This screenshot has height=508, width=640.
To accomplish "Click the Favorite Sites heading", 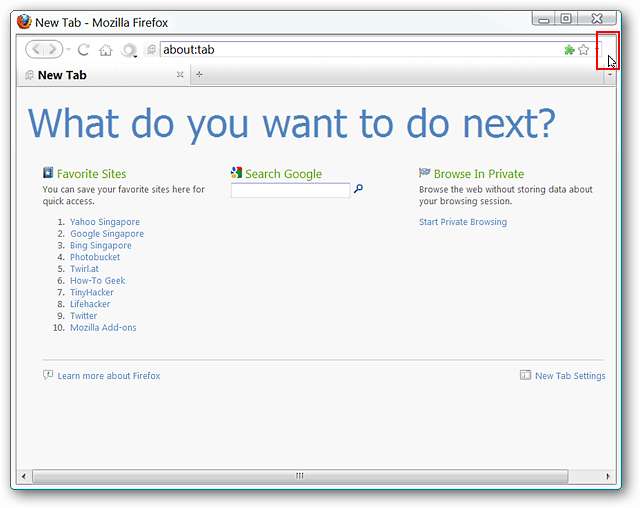I will (91, 174).
